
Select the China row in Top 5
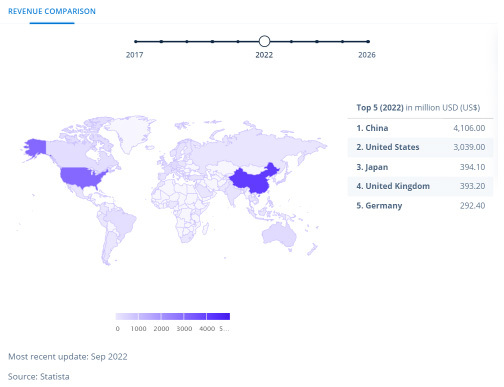click(x=421, y=128)
